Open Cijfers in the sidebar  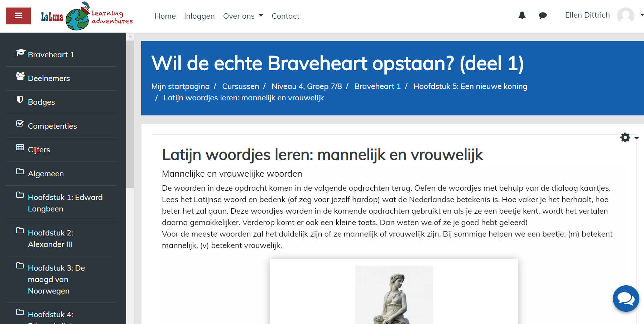(39, 150)
